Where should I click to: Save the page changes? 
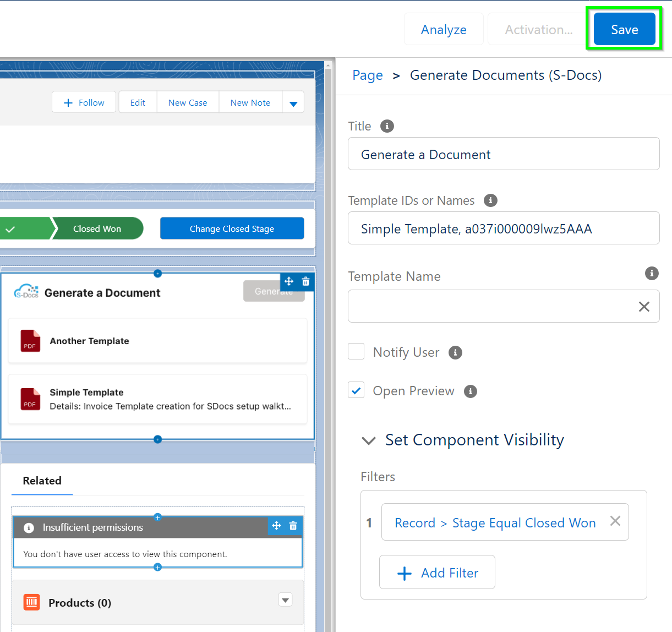click(624, 30)
